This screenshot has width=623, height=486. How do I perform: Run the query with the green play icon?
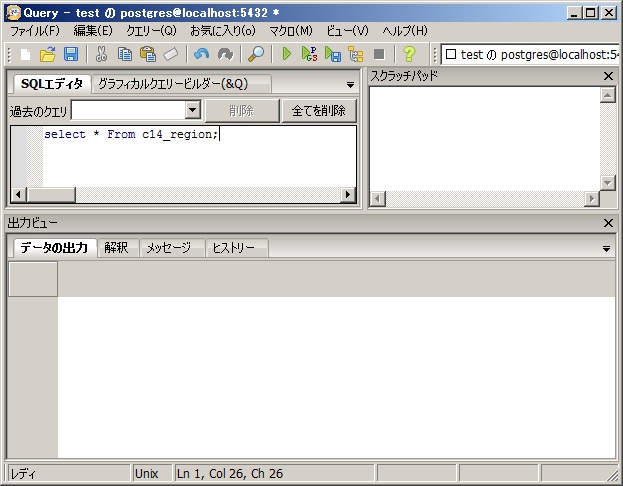(x=287, y=54)
